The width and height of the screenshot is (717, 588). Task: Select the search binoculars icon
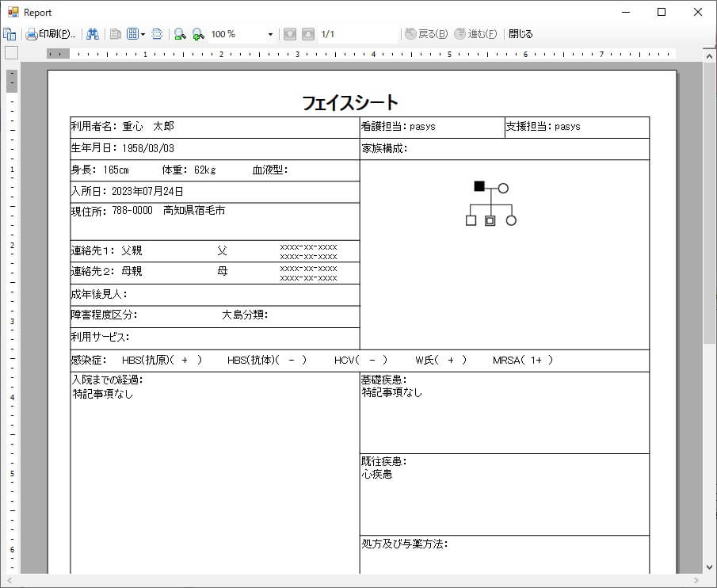[93, 34]
